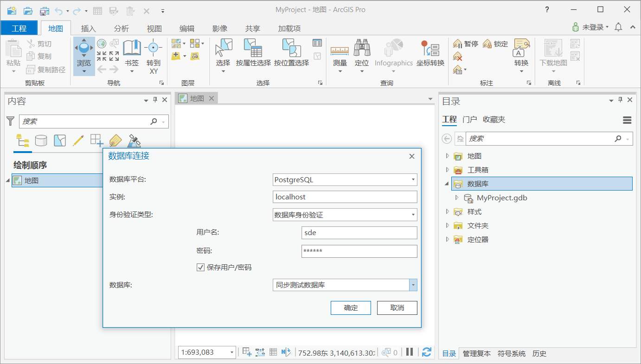Switch to the Analysis (分析) ribbon tab

(121, 28)
